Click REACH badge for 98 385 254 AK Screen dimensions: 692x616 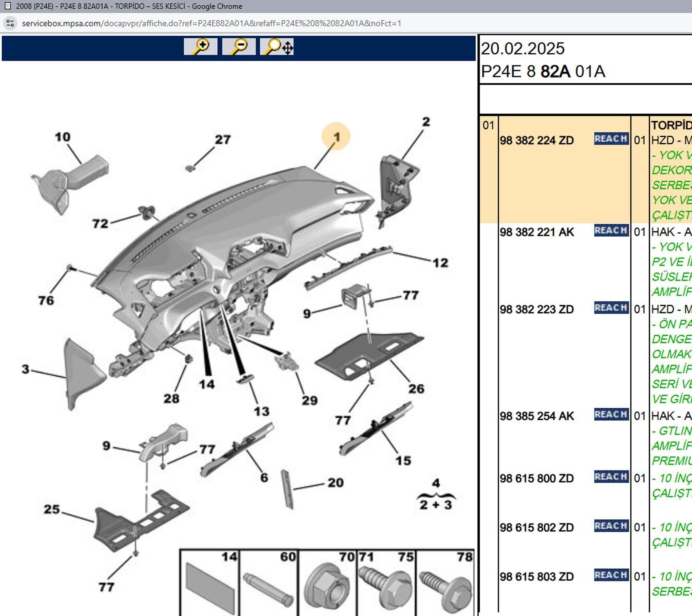tap(611, 415)
